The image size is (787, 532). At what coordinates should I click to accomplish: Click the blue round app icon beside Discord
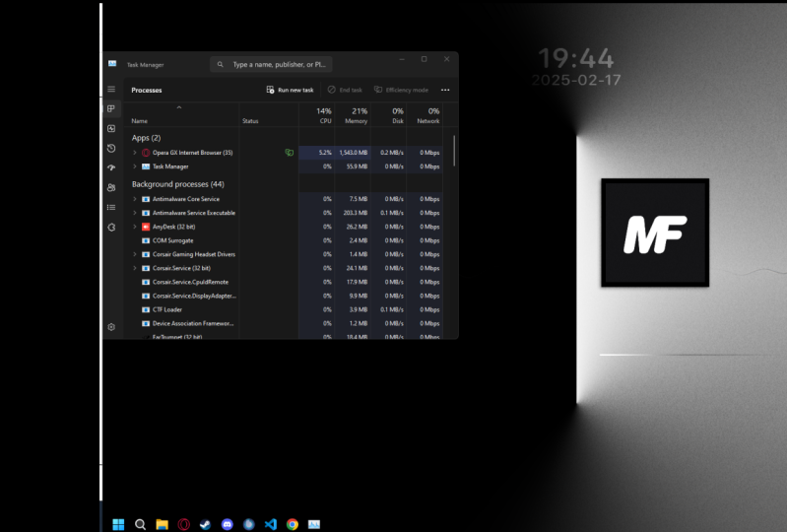pyautogui.click(x=249, y=524)
